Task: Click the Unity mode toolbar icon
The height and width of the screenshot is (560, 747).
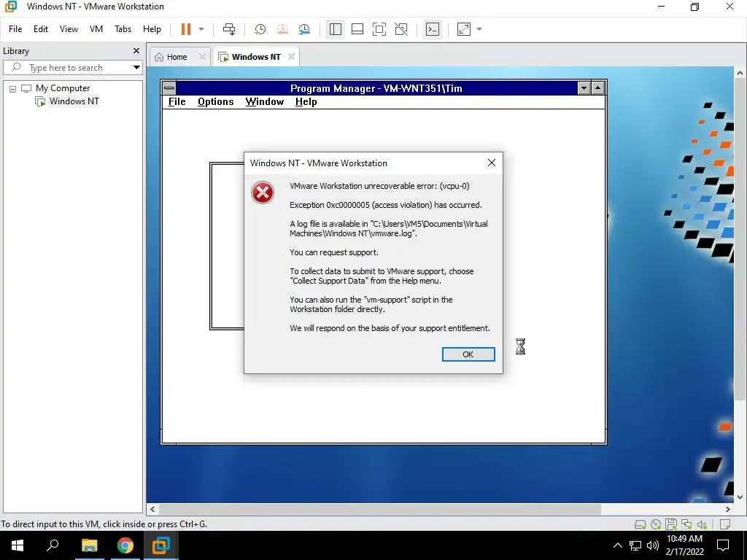Action: 401,29
